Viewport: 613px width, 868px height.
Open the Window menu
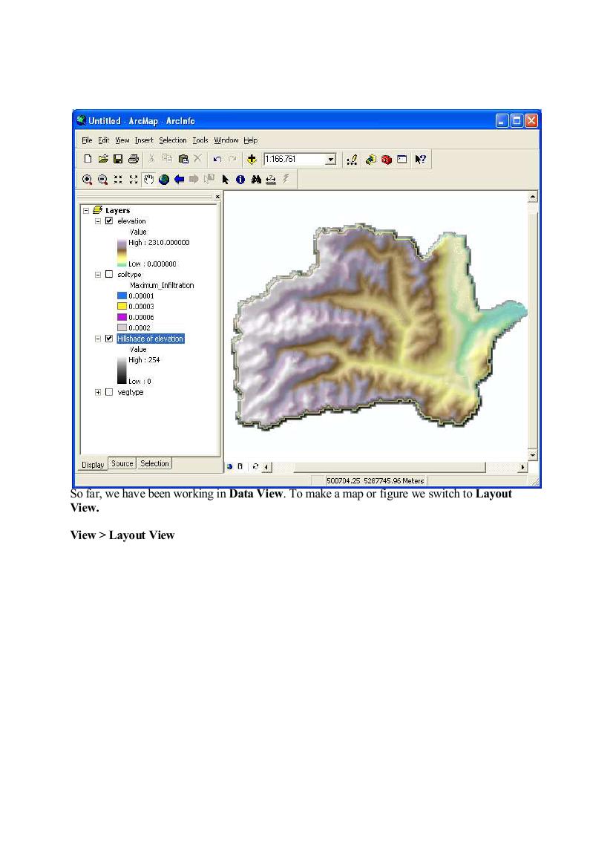click(x=226, y=140)
